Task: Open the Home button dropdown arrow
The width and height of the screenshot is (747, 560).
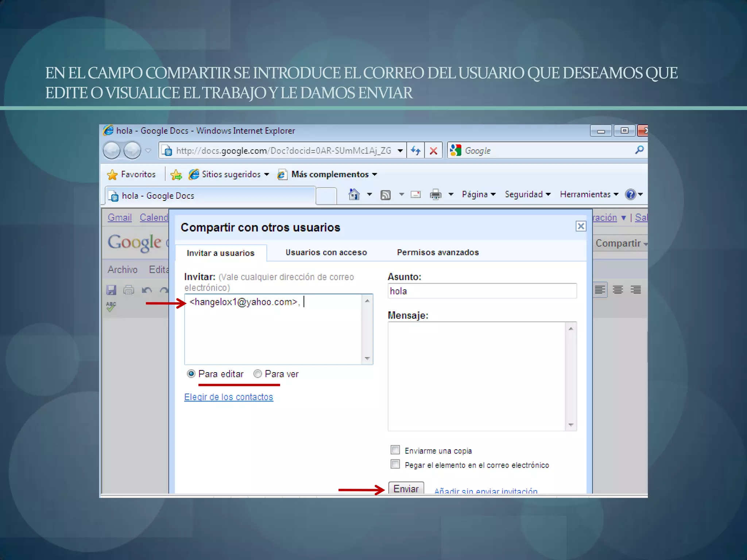Action: [x=369, y=194]
